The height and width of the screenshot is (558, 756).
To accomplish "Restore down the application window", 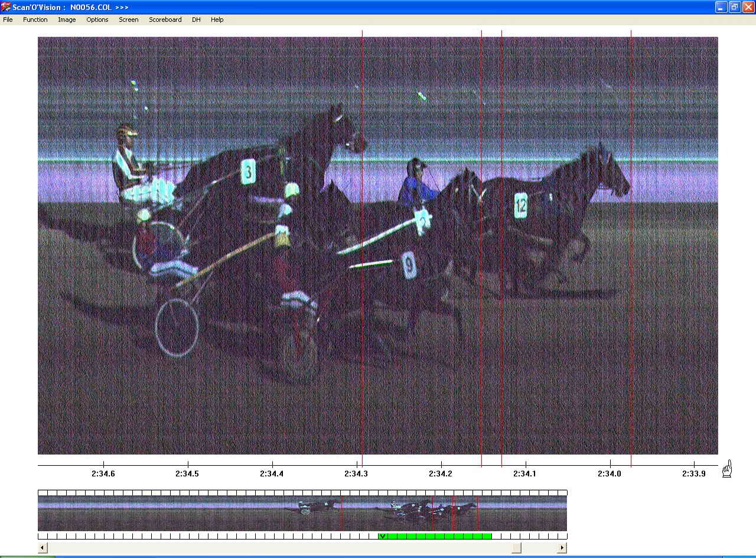I will (x=734, y=7).
